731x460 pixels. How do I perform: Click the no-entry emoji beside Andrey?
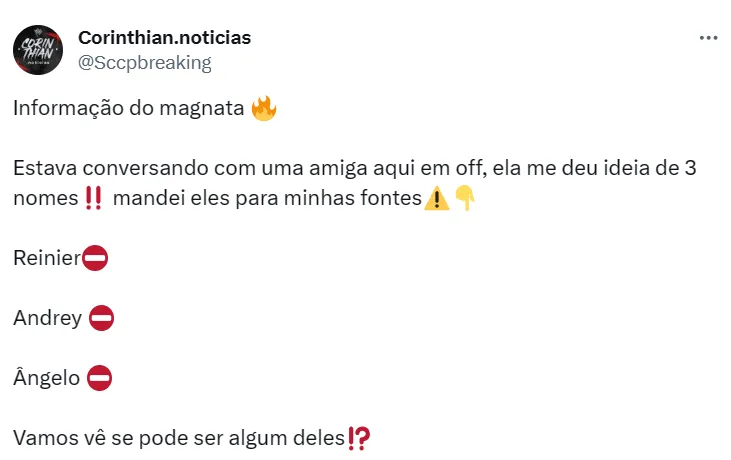tap(101, 318)
